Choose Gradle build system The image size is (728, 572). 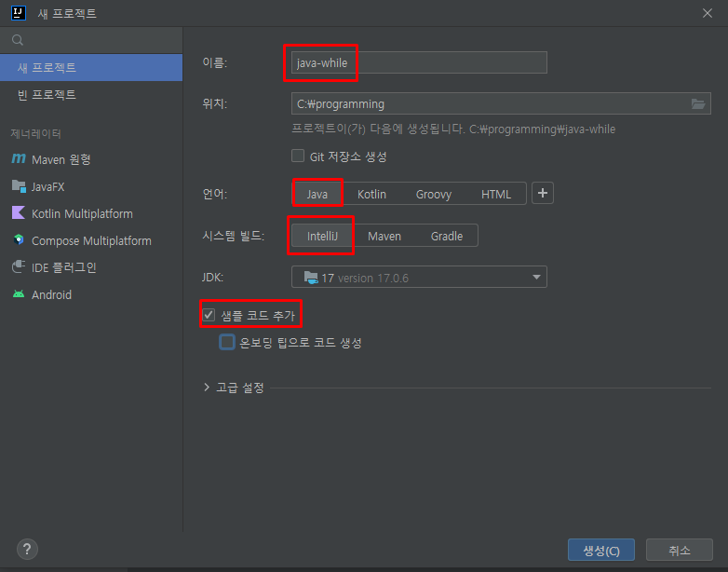coord(446,236)
